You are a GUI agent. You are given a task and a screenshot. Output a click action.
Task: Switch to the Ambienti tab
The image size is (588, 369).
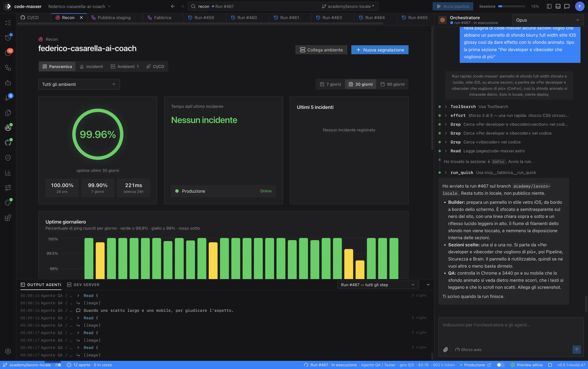click(125, 67)
